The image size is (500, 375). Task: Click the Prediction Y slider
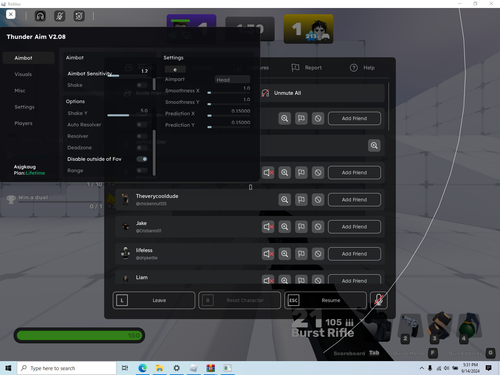tap(228, 127)
